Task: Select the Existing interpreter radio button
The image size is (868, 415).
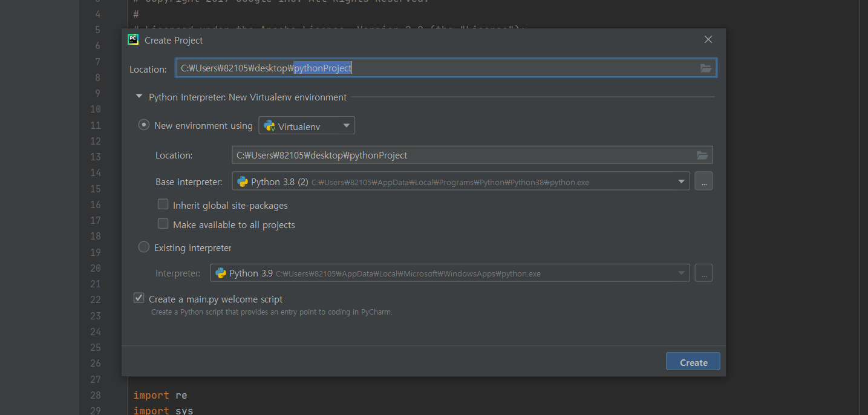Action: [x=144, y=247]
